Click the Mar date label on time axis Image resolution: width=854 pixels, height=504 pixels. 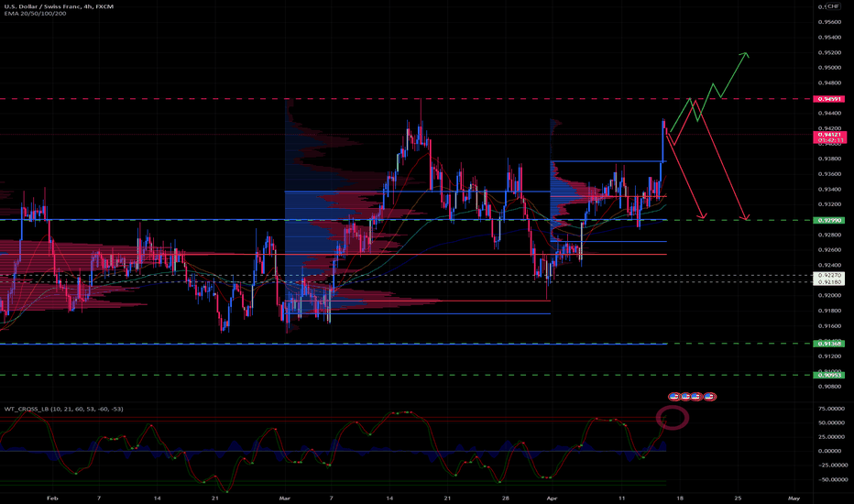[284, 498]
